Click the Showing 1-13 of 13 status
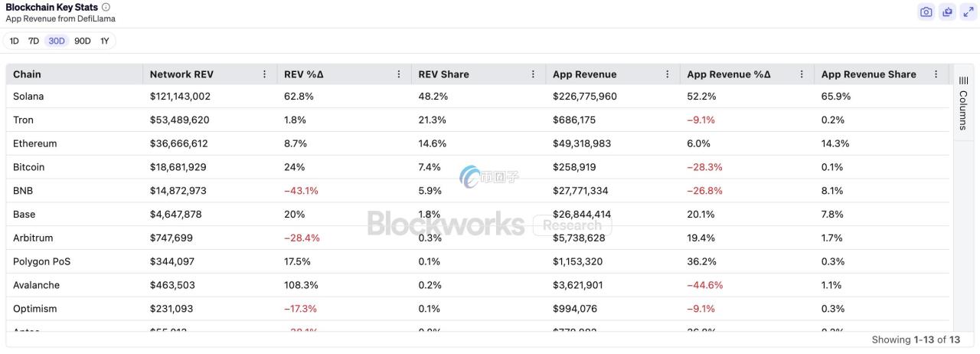Viewport: 980px width, 354px height. click(916, 339)
